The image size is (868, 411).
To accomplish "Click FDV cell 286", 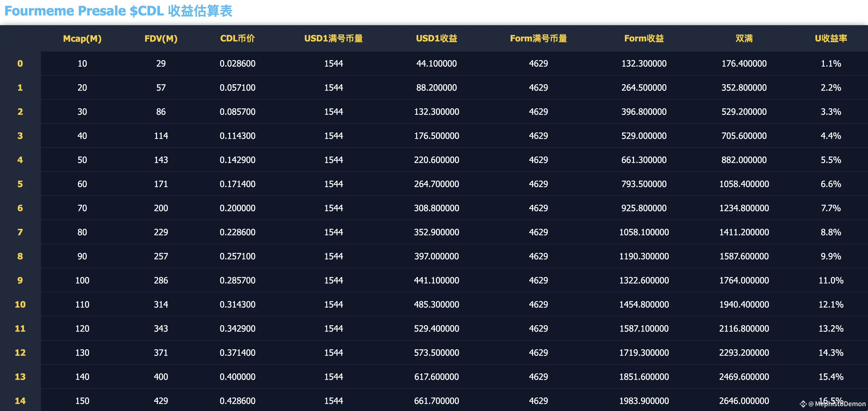I will click(x=161, y=280).
